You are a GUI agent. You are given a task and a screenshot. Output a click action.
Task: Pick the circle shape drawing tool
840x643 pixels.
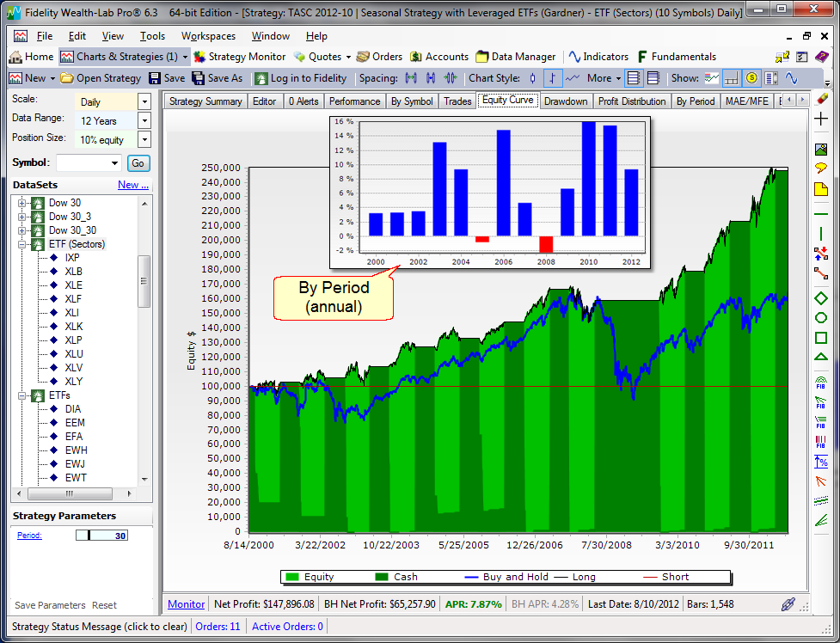pos(821,318)
